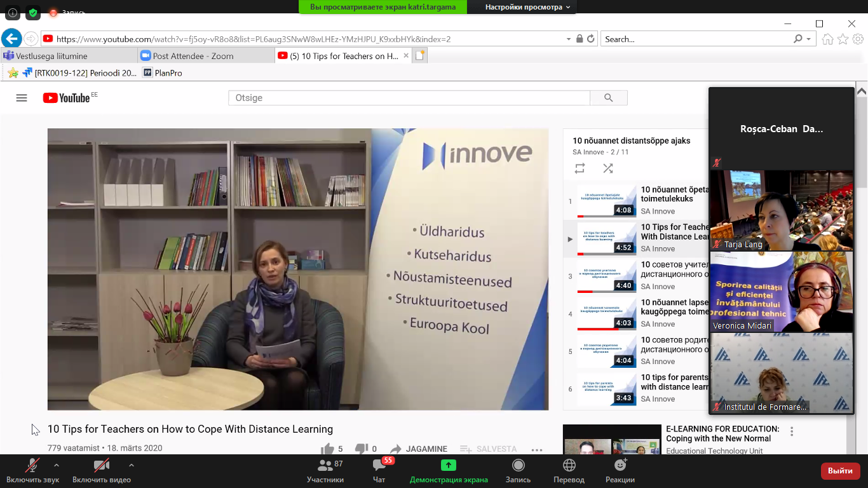Open Настройки просмотра view options dropdown
868x488 pixels.
527,7
